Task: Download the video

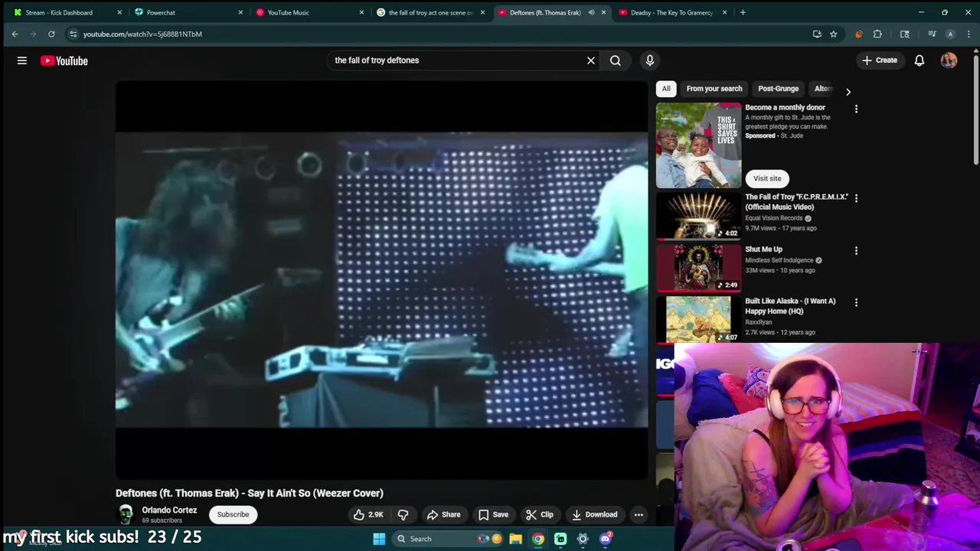Action: point(595,514)
